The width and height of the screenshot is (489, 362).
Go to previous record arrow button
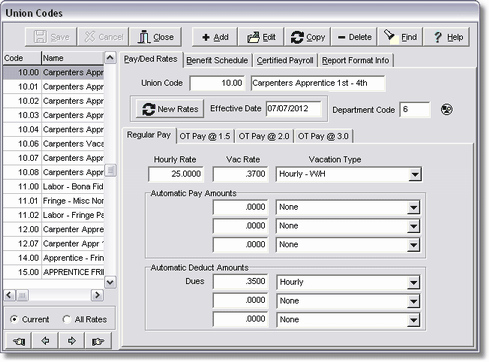[x=45, y=341]
